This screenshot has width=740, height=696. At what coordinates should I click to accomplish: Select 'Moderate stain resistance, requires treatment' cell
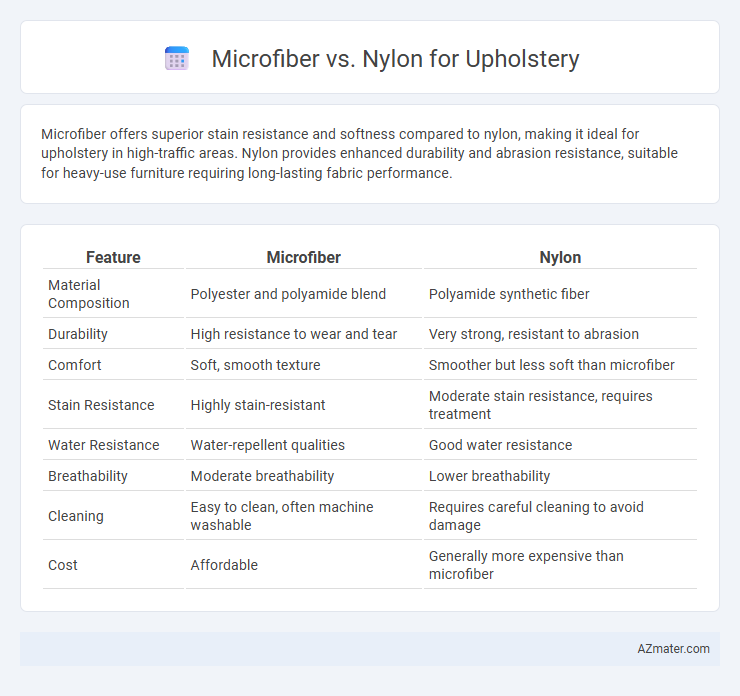click(x=540, y=405)
